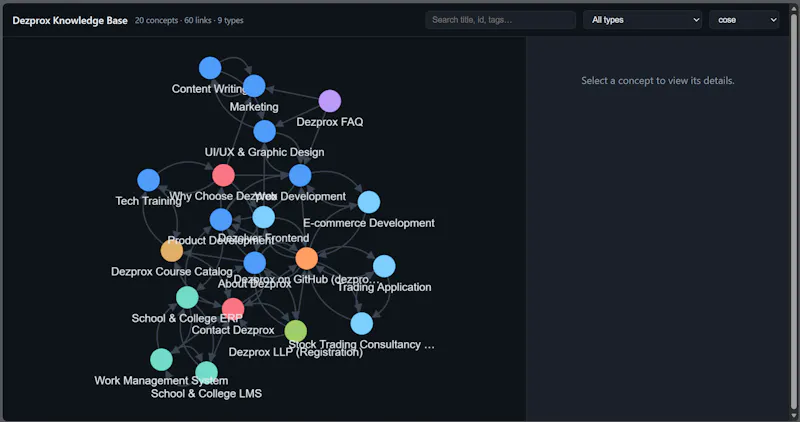
Task: Select the Web Development node circle
Action: tap(300, 176)
